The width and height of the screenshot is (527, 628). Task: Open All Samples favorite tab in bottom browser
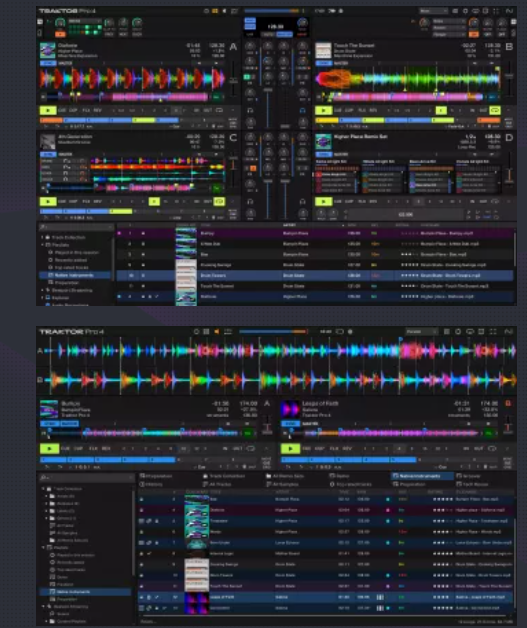tap(283, 484)
